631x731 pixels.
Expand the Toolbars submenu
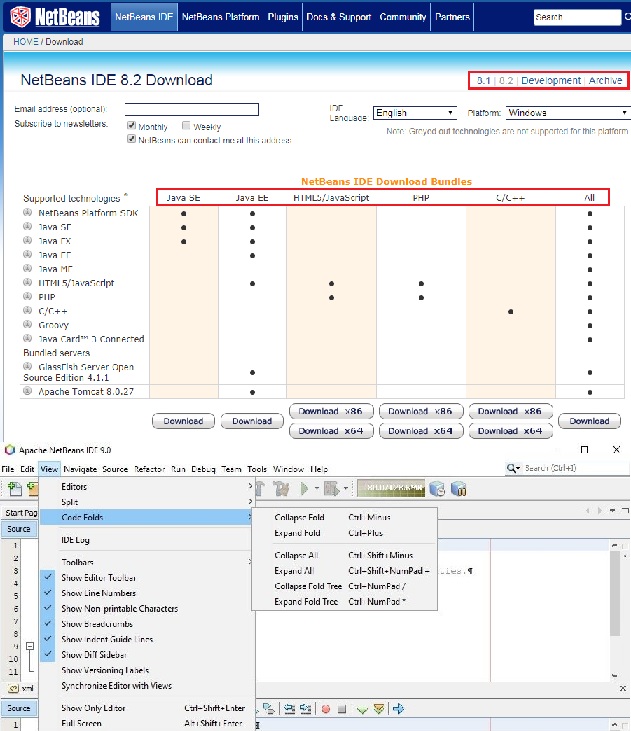(x=146, y=562)
